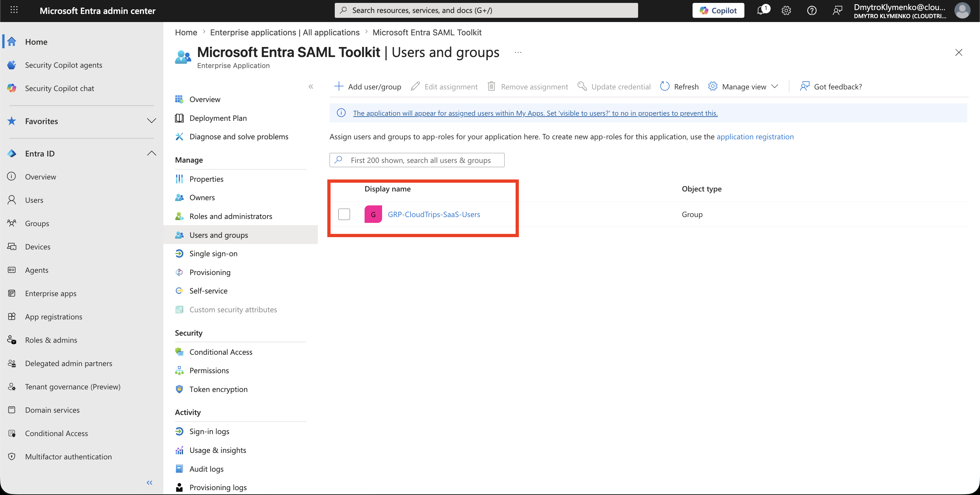Click Got feedback?
This screenshot has height=495, width=980.
point(831,87)
